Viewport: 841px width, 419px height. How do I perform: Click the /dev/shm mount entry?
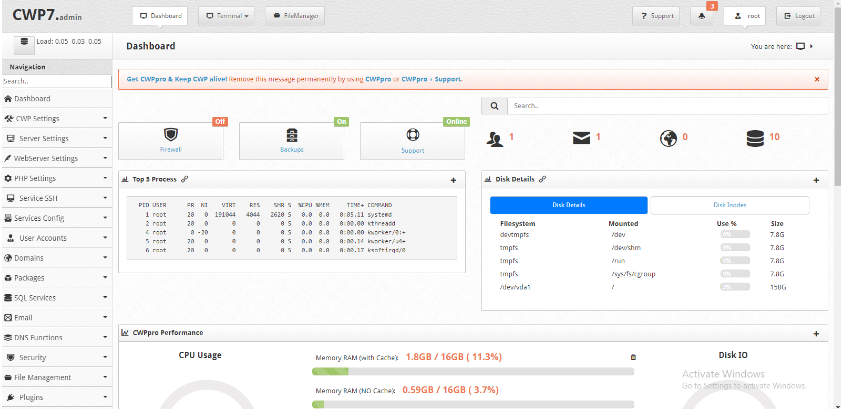coord(626,248)
